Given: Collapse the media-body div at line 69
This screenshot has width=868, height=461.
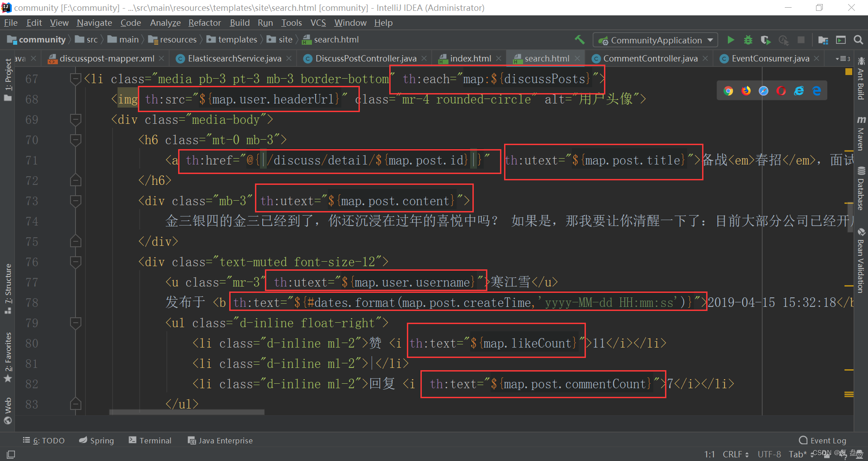Looking at the screenshot, I should 75,120.
